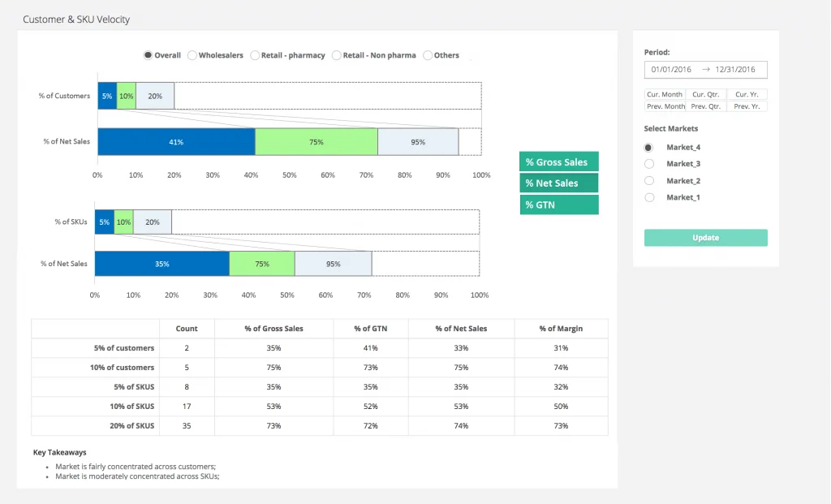Select the Others segment radio button
Screen dimensions: 831x504
(428, 55)
